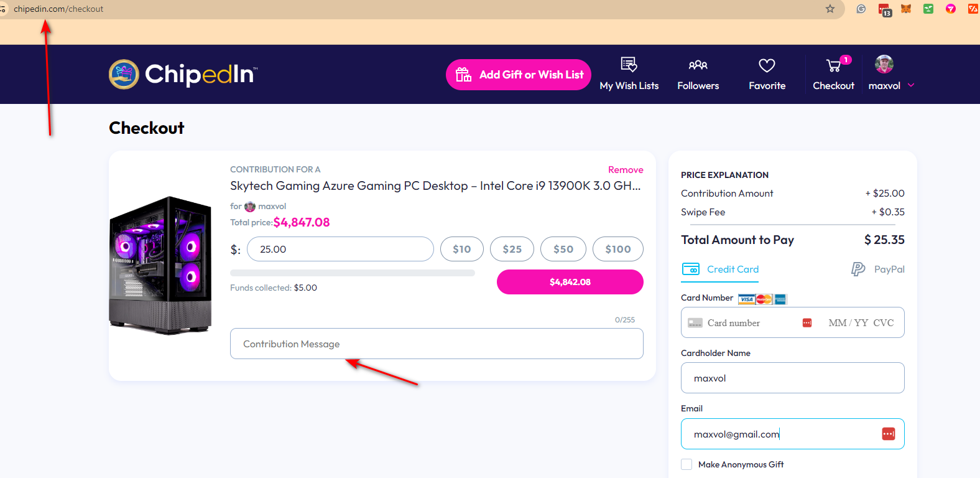Expand the maxvol account dropdown arrow

(x=911, y=85)
